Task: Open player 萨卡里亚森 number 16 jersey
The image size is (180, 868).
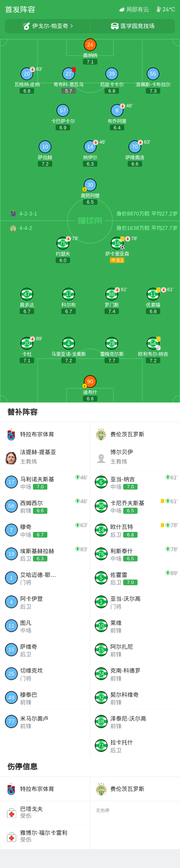Action: [x=117, y=243]
